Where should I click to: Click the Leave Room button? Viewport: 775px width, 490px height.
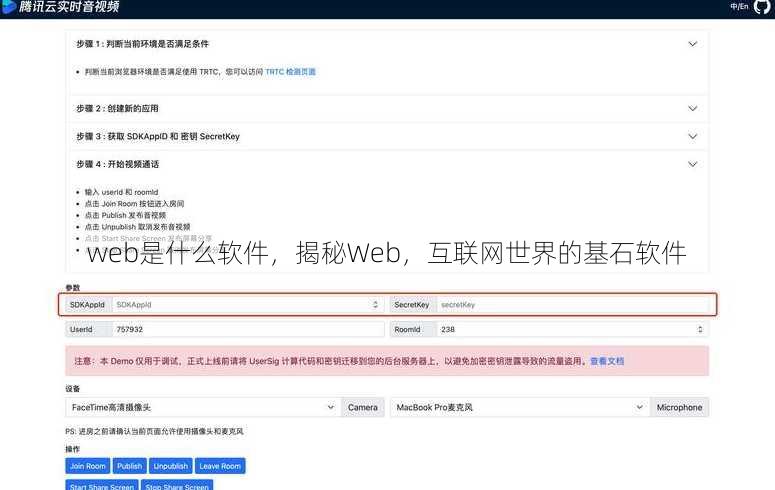pos(220,466)
